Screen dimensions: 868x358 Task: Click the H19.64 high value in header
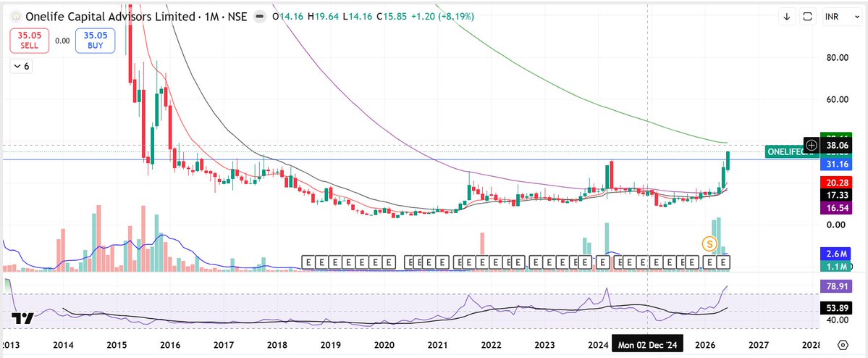pyautogui.click(x=324, y=17)
